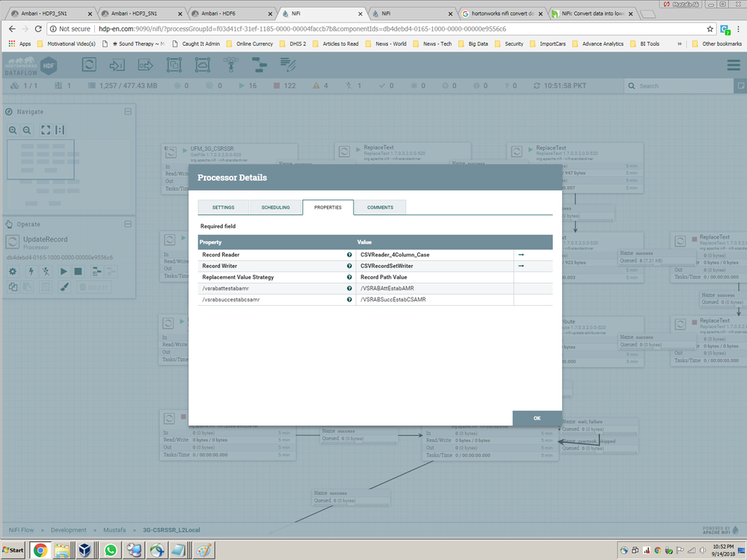This screenshot has width=747, height=560.
Task: Navigate to the Development breadcrumb link
Action: point(69,530)
